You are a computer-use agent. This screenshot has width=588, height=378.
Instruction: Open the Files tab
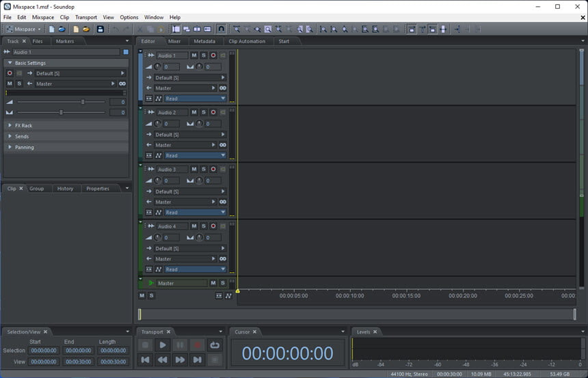click(38, 41)
